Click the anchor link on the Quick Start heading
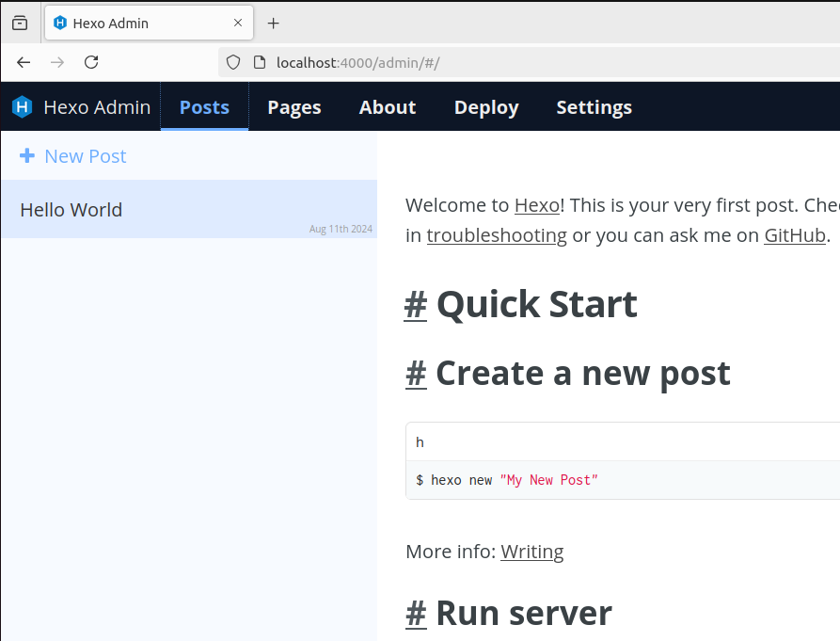The image size is (840, 641). pos(415,303)
